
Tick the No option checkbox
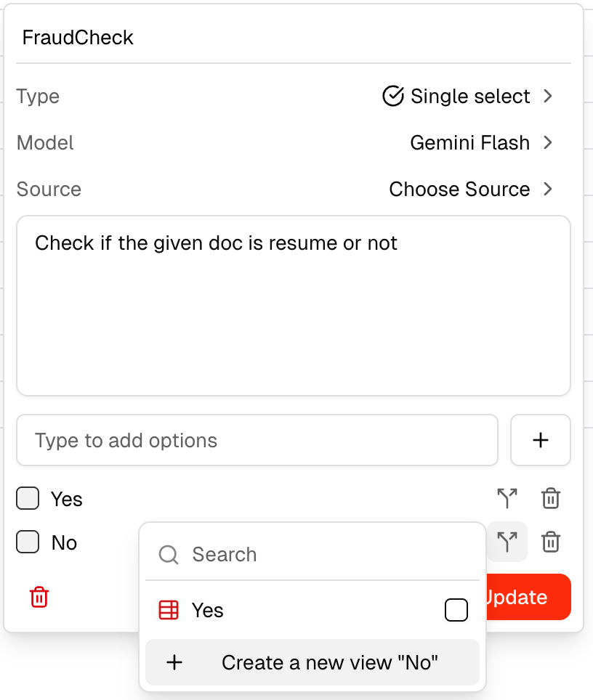pyautogui.click(x=28, y=542)
